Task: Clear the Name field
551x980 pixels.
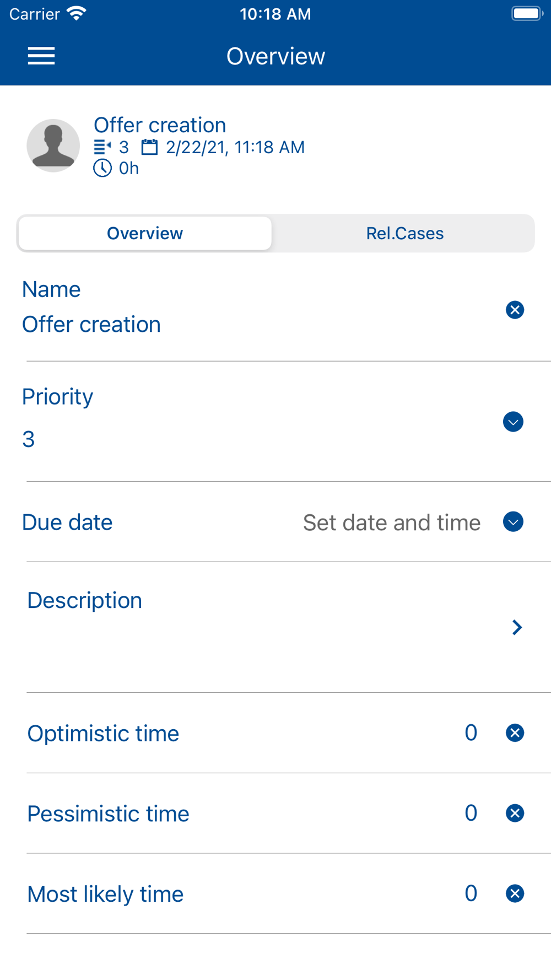Action: (x=515, y=310)
